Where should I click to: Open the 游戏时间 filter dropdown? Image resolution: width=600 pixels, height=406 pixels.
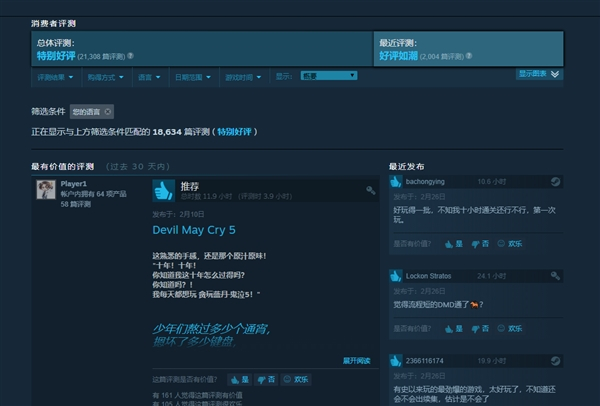[x=243, y=77]
